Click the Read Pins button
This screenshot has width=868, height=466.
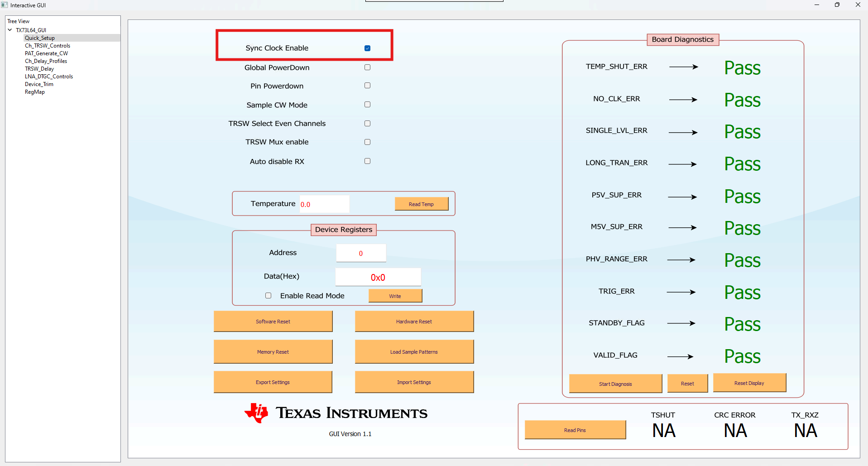[x=575, y=430]
